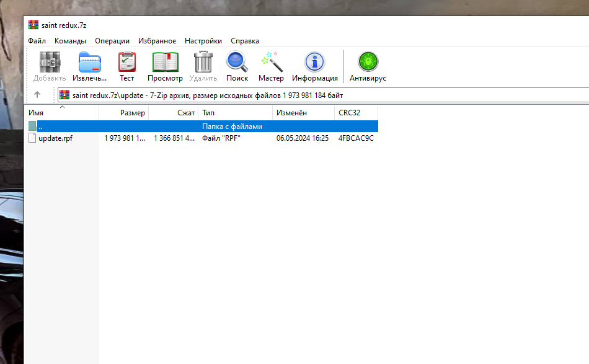Click the 'Файл "RPF"' type cell
The width and height of the screenshot is (589, 364).
pos(221,138)
